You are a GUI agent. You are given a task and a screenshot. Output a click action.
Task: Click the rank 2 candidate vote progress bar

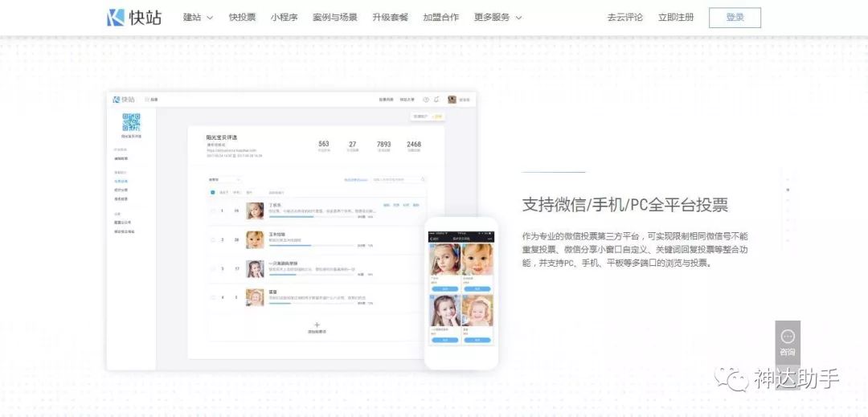tap(311, 246)
